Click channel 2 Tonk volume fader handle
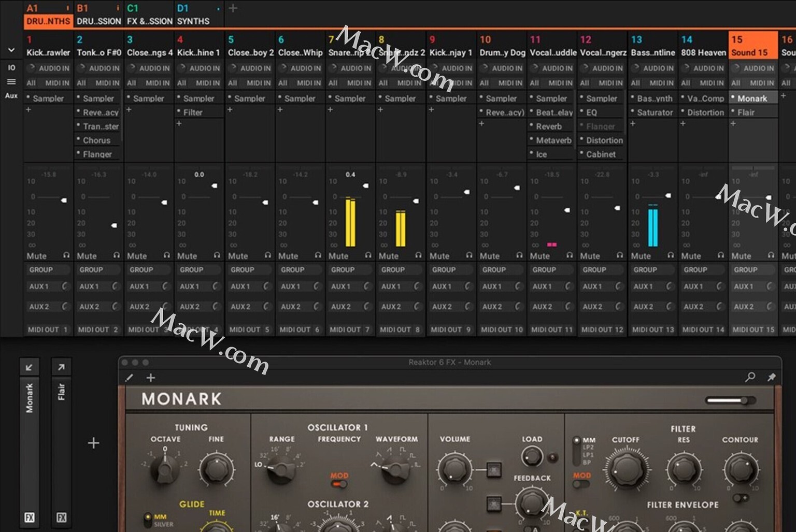 click(x=114, y=225)
